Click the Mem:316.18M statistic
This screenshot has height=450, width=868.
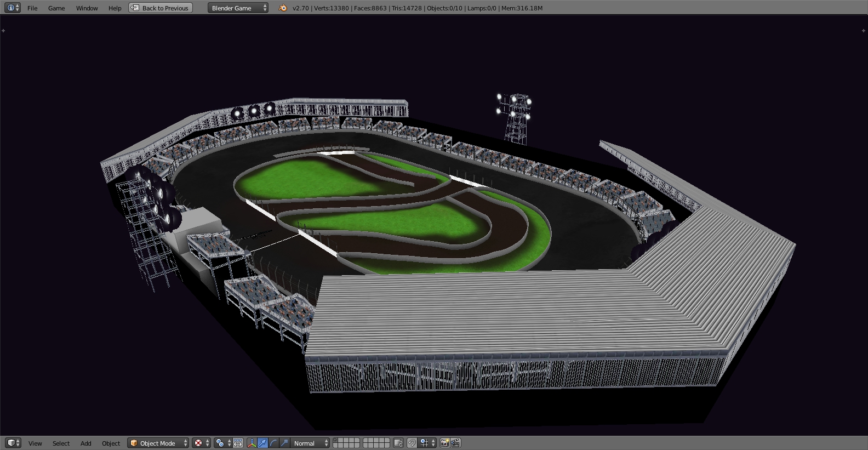[x=522, y=8]
